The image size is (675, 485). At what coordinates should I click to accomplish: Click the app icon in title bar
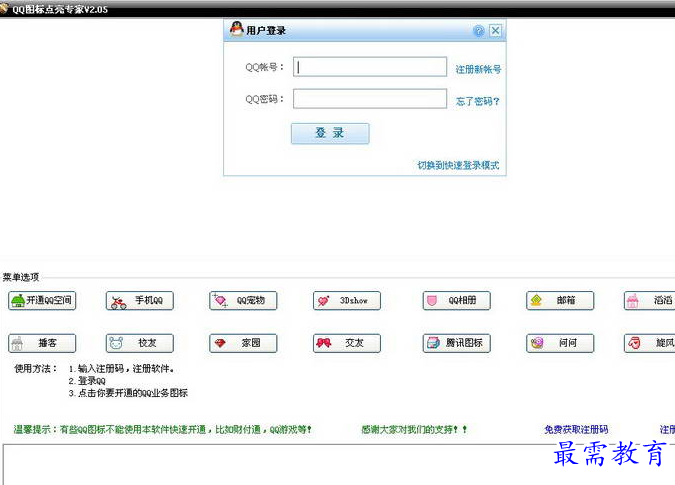4,8
